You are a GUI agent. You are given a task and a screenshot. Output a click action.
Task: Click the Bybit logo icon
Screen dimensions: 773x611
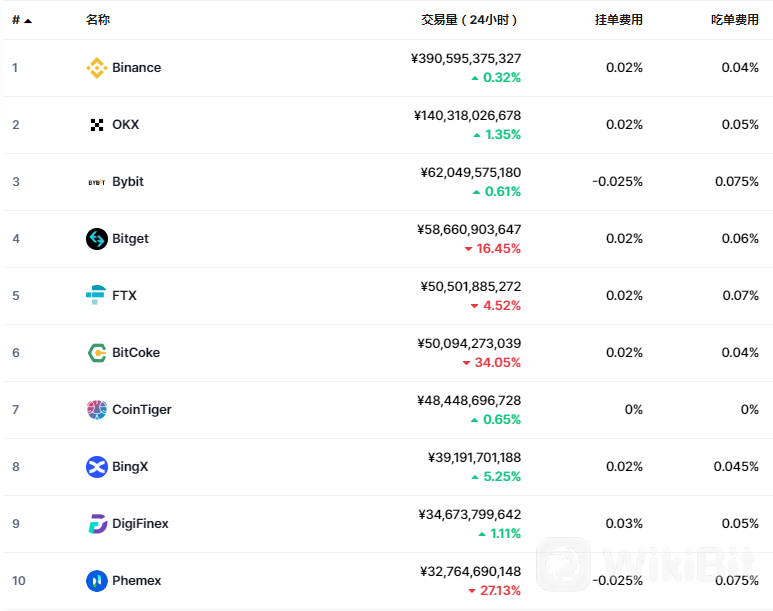click(x=97, y=182)
